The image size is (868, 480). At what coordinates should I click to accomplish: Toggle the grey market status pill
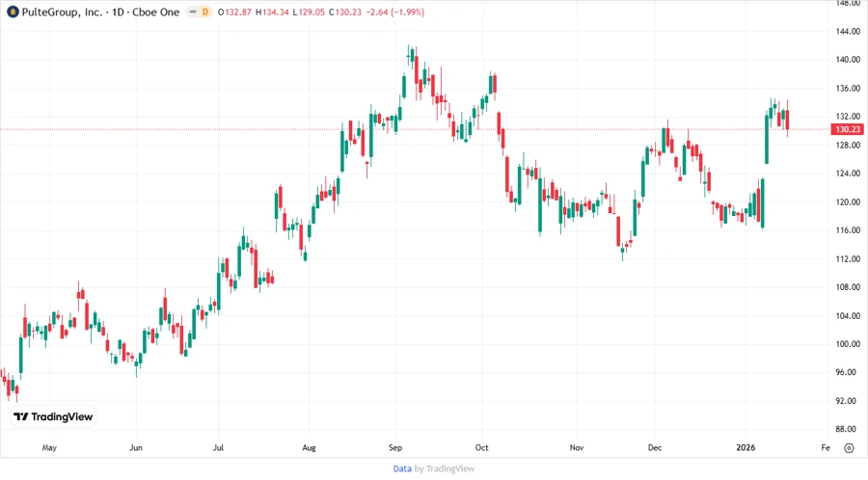tap(193, 12)
